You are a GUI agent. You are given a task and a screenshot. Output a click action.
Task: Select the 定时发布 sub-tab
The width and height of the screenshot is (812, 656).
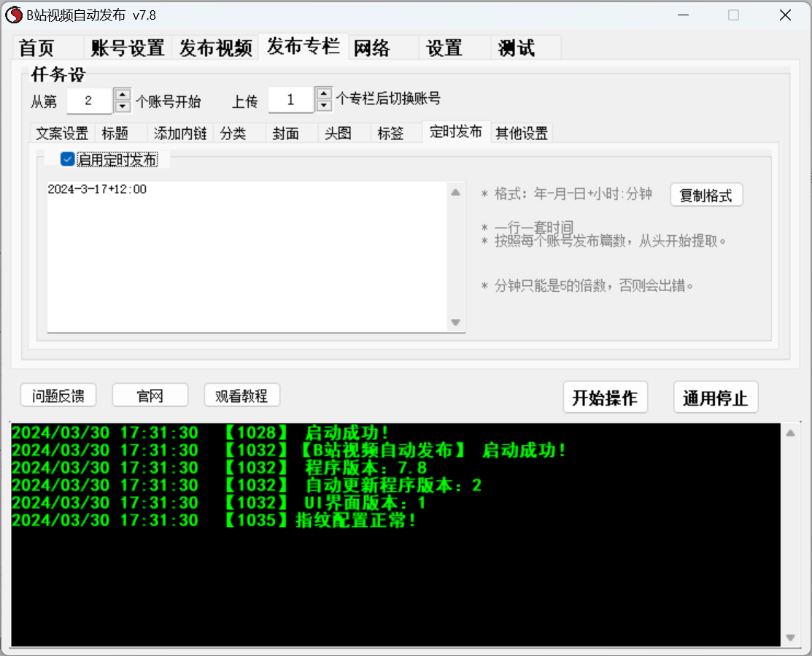click(x=456, y=131)
